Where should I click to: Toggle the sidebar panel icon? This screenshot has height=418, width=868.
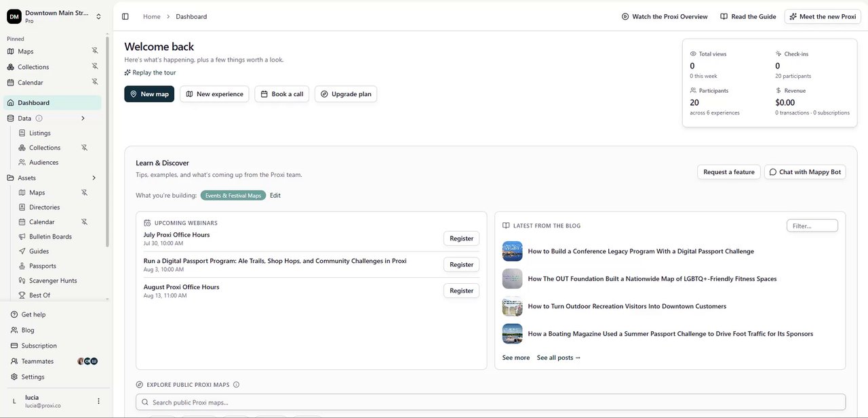click(125, 16)
